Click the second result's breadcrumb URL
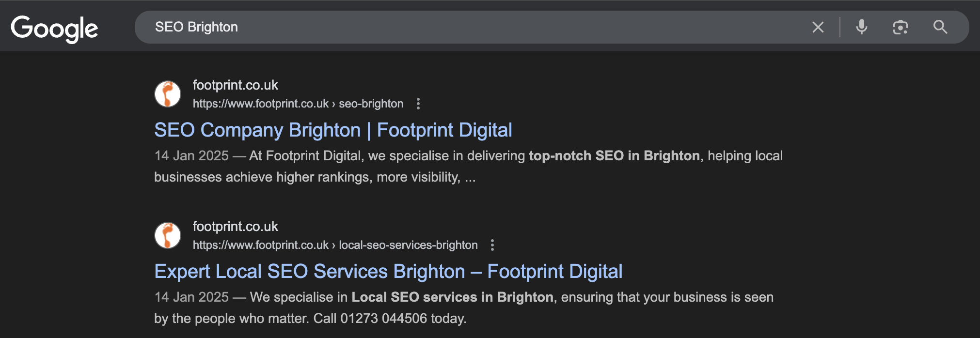Screen dimensions: 980x338 334,245
